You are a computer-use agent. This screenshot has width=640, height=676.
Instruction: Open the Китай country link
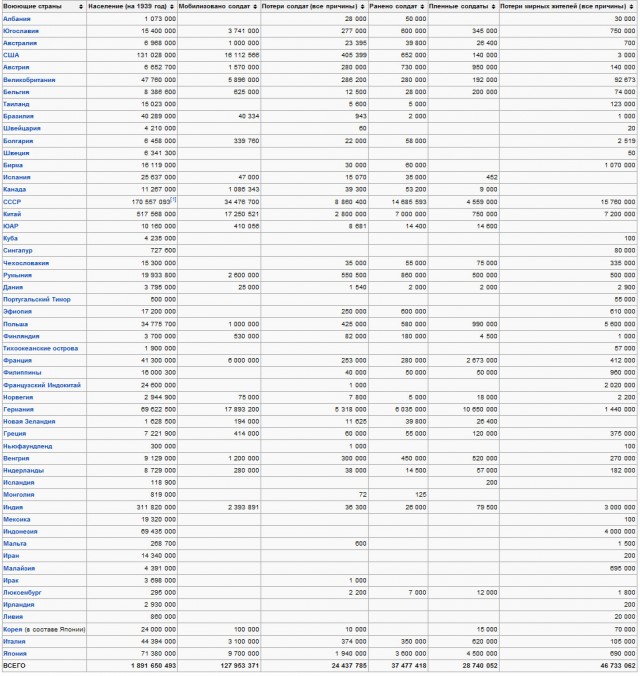14,213
